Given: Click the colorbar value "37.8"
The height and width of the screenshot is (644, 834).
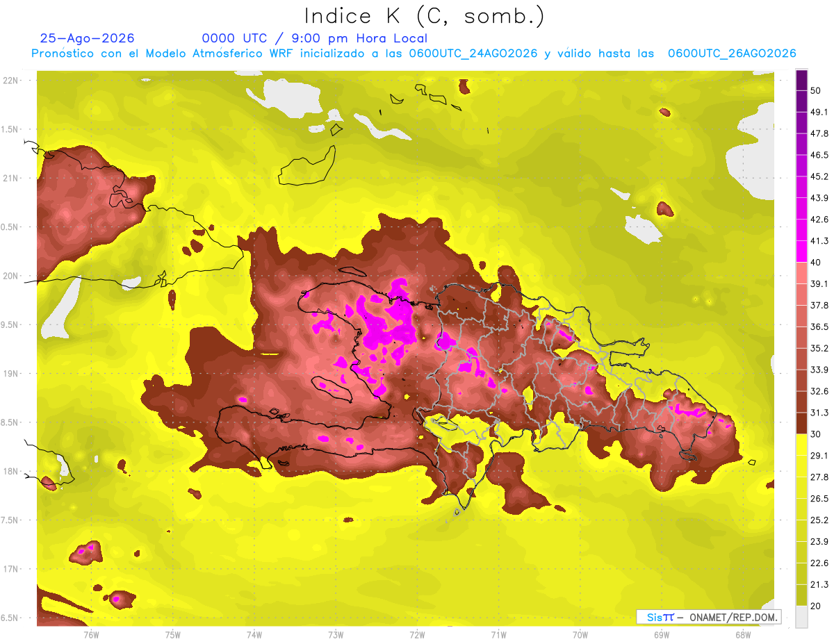Looking at the screenshot, I should tap(819, 306).
